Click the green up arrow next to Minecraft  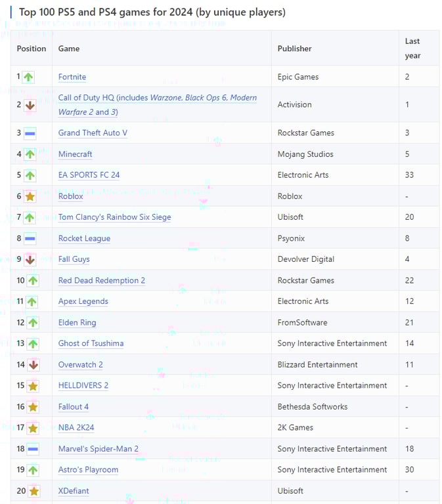[x=30, y=154]
